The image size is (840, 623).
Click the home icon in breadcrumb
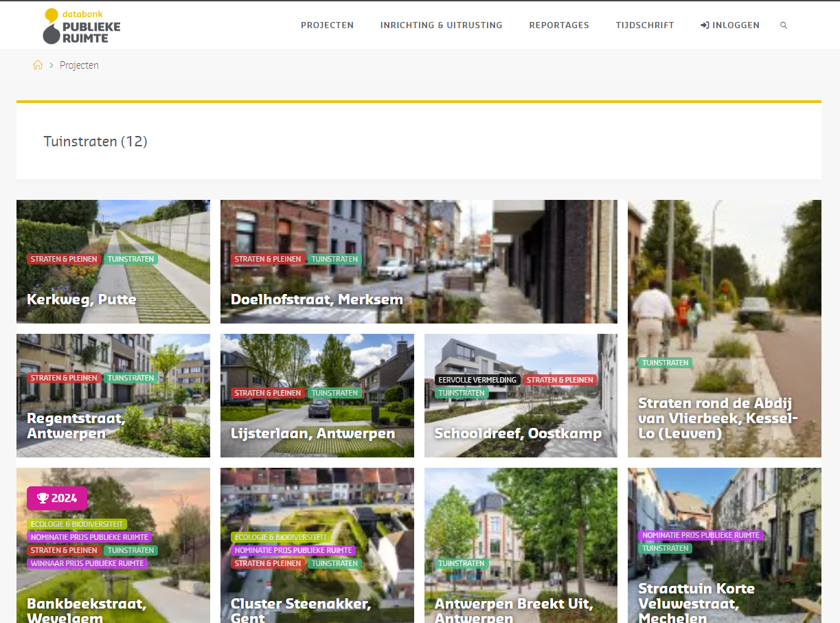(x=38, y=65)
